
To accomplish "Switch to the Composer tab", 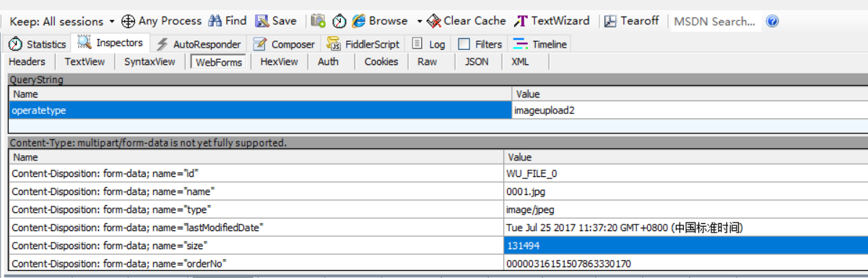I will [x=284, y=44].
